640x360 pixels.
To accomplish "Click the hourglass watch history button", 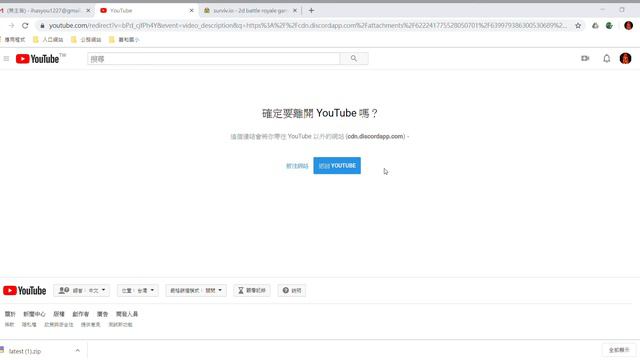I will click(252, 291).
